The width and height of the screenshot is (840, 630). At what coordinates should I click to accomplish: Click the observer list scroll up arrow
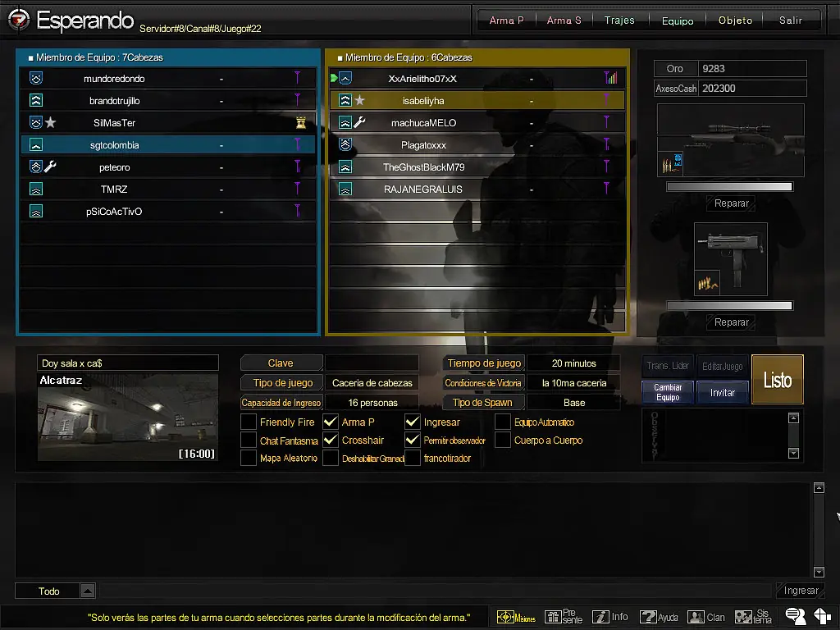(793, 418)
